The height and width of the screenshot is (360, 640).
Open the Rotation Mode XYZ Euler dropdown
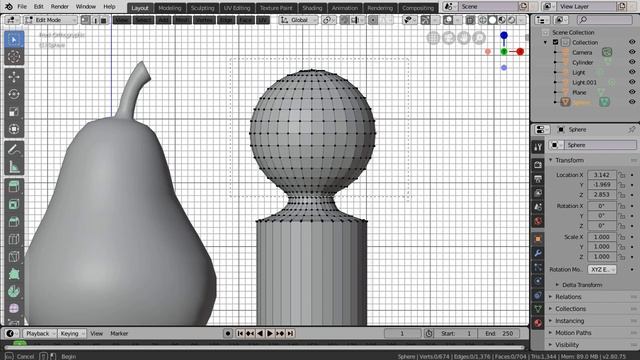click(602, 269)
